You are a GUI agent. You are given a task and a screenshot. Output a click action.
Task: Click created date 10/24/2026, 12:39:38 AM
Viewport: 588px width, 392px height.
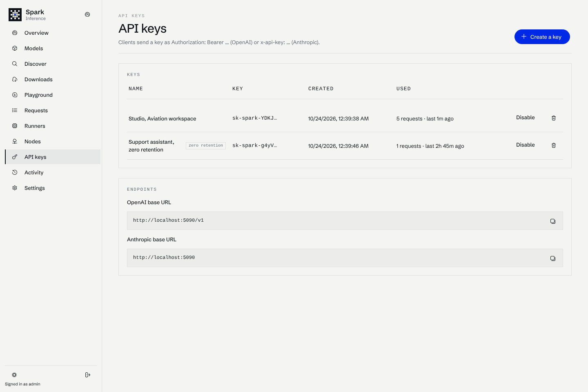pyautogui.click(x=339, y=118)
